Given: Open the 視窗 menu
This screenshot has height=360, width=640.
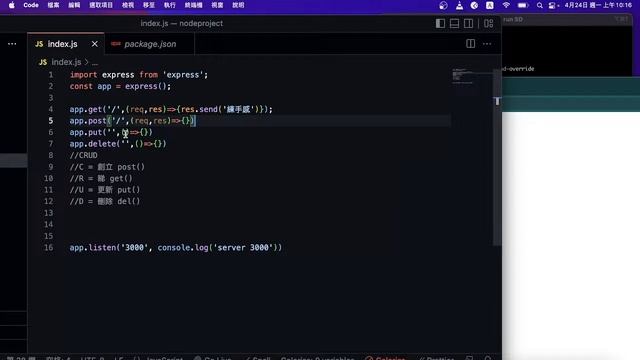Looking at the screenshot, I should pos(217,5).
